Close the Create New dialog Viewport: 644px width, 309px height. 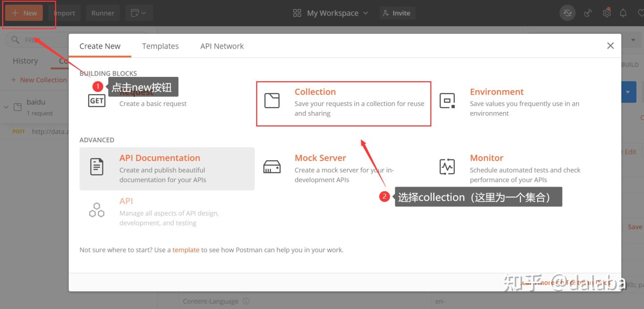pos(610,46)
